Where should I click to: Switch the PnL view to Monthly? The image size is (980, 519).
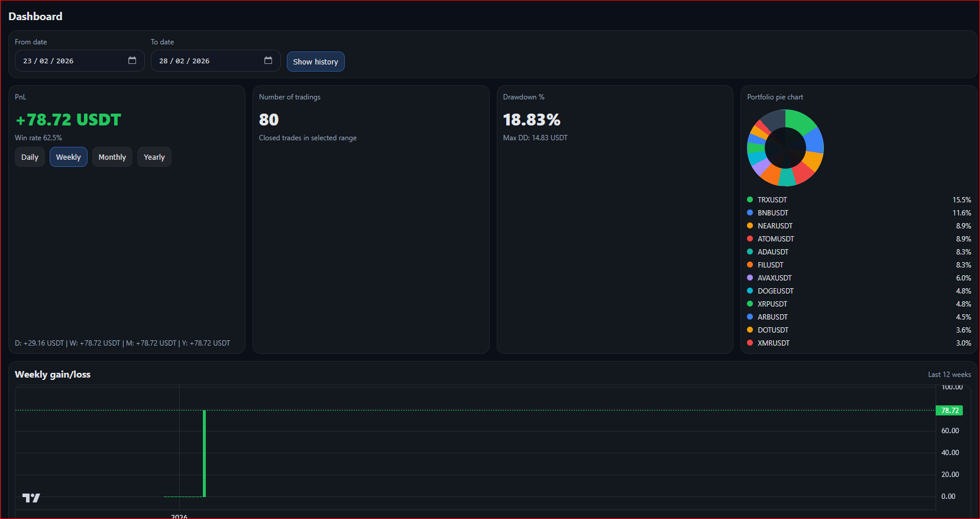click(x=112, y=157)
